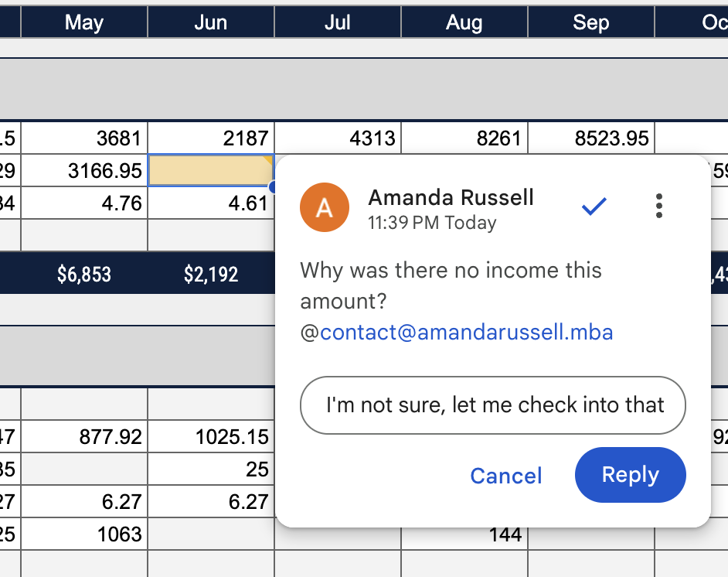Select the Jun column header
Viewport: 728px width, 577px height.
211,22
